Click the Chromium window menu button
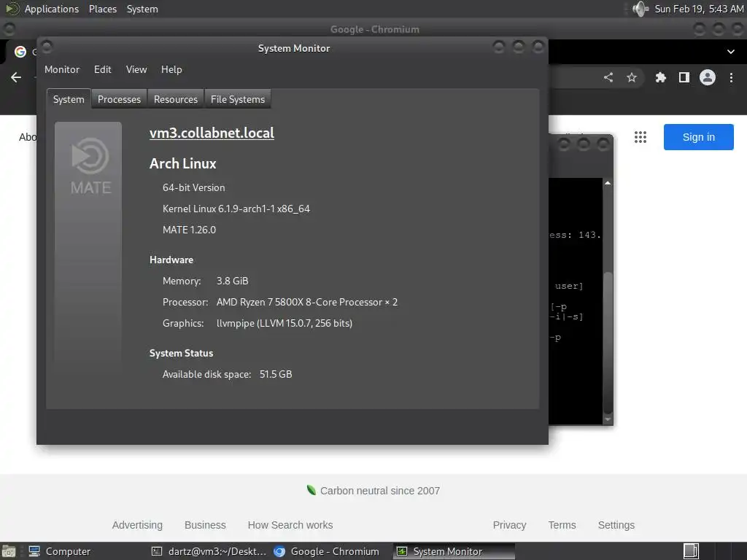Image resolution: width=747 pixels, height=560 pixels. (x=9, y=29)
